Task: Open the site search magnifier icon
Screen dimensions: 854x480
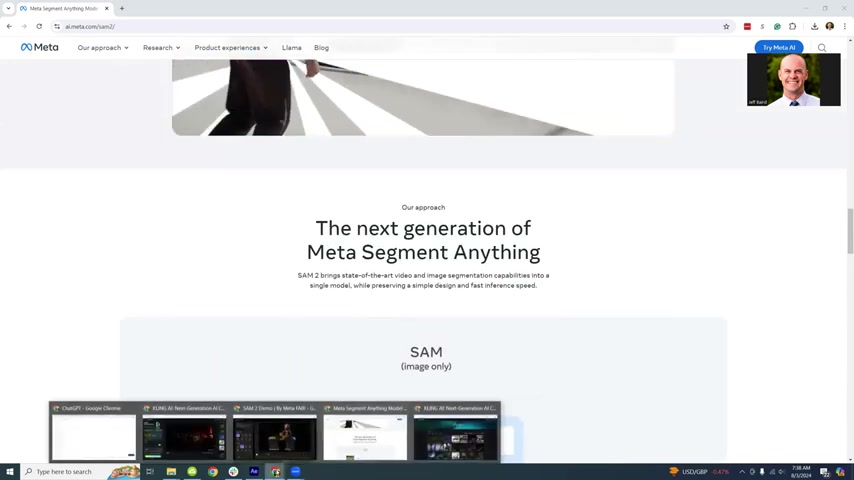Action: [822, 48]
